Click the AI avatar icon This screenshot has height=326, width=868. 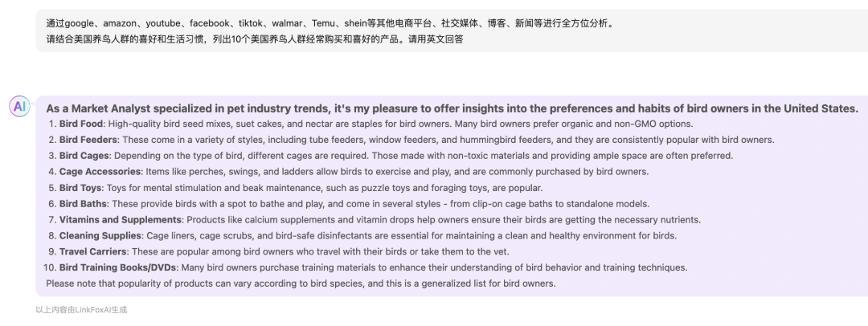coord(19,106)
